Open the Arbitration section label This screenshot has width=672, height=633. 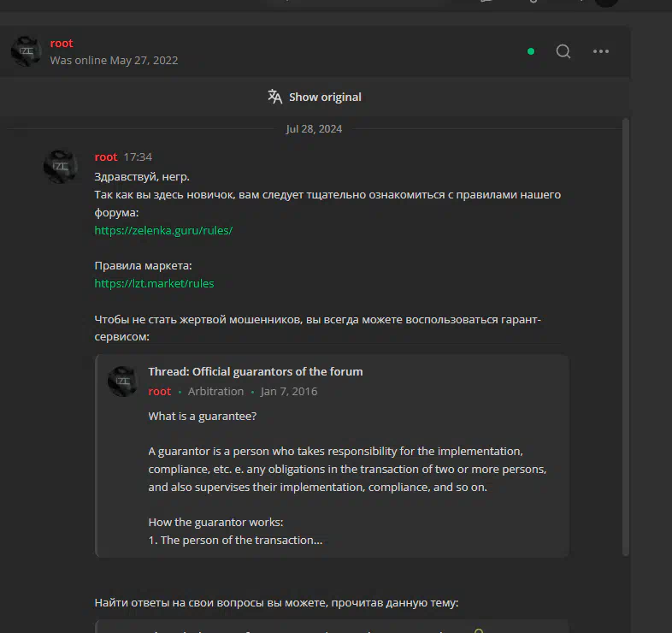pyautogui.click(x=215, y=392)
